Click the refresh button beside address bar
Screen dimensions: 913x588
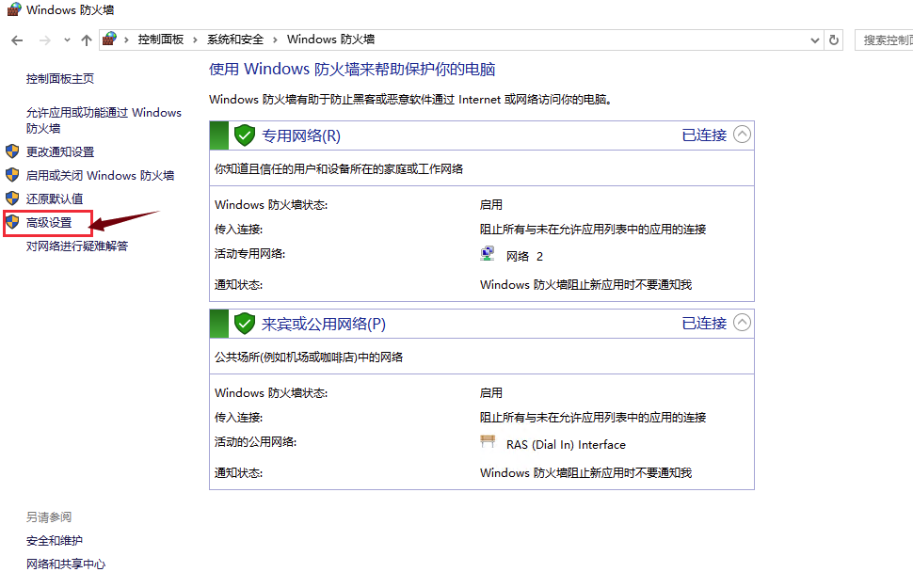pos(833,40)
